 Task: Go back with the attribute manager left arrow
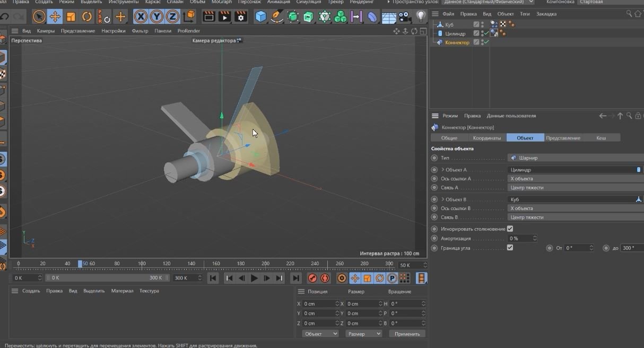tap(602, 116)
